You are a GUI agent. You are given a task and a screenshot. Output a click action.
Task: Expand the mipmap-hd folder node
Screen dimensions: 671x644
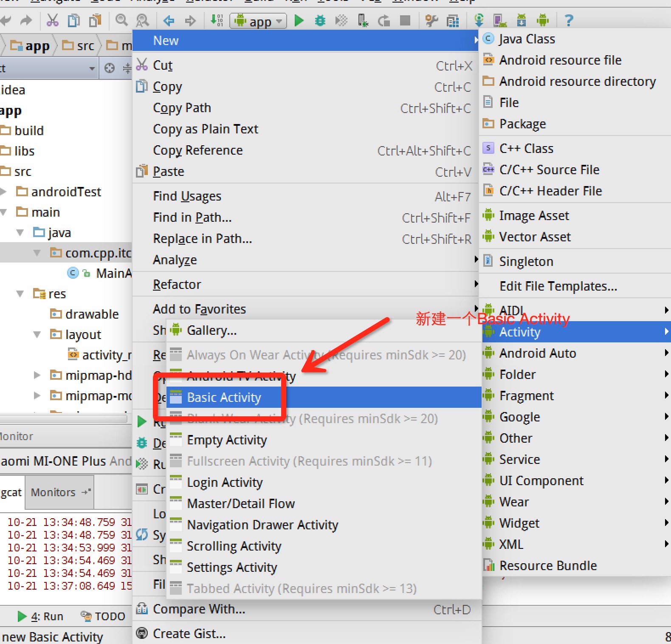point(37,375)
